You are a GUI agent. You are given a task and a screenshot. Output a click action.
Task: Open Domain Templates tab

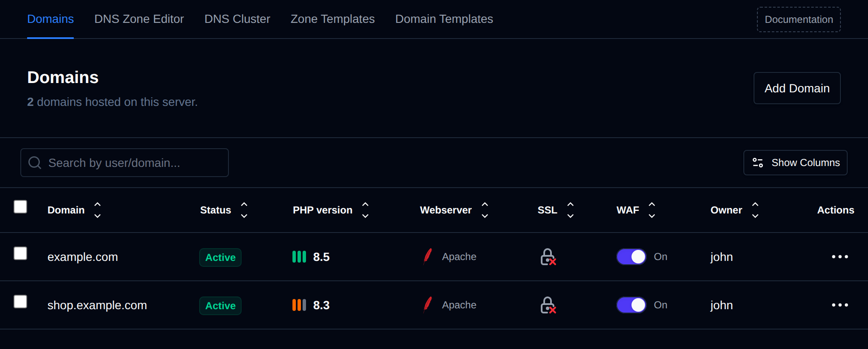pos(444,19)
